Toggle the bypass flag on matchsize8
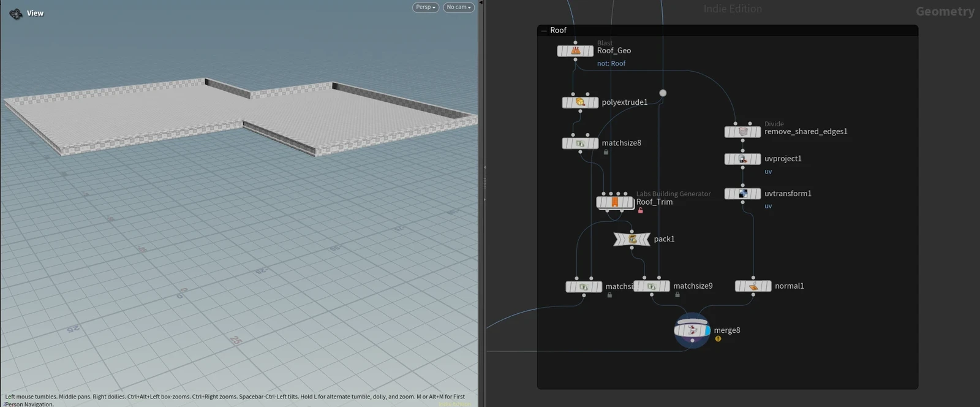Image resolution: width=980 pixels, height=407 pixels. [565, 143]
